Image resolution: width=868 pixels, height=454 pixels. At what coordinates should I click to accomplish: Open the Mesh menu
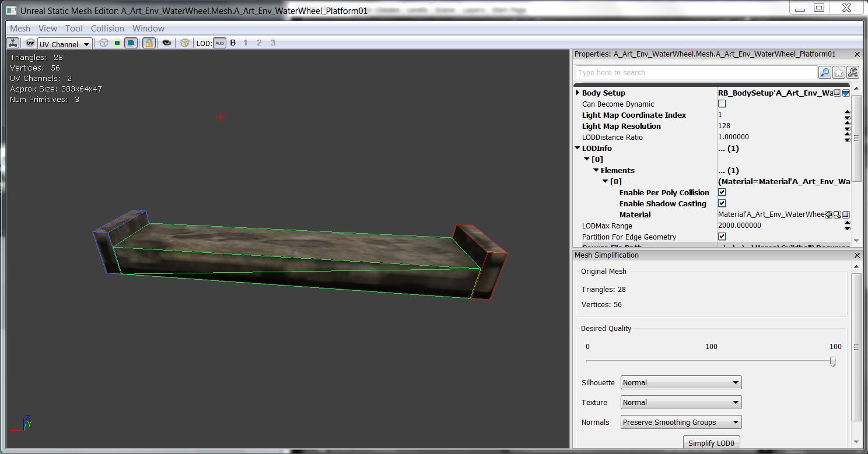(x=20, y=28)
